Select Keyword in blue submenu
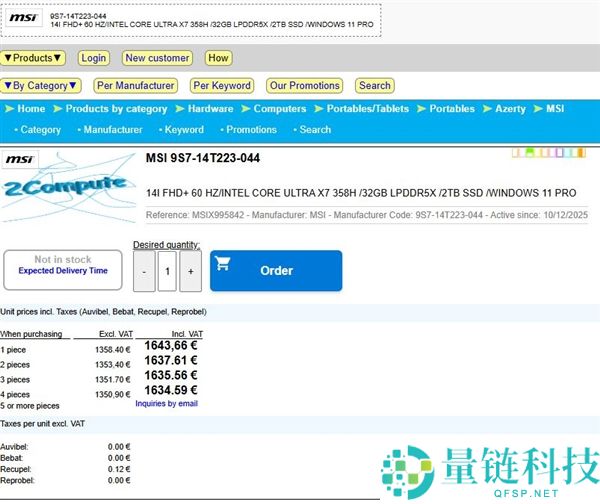 pos(184,130)
